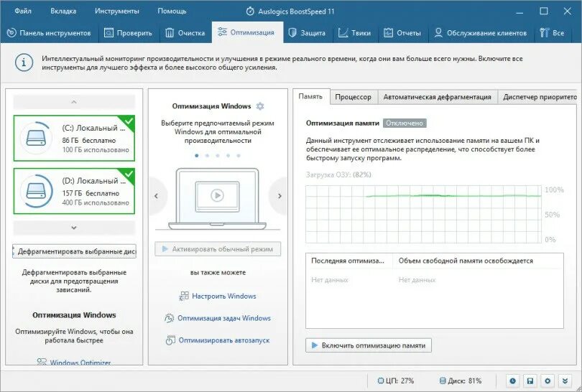Show next Windows mode arrow
The height and width of the screenshot is (392, 582).
coord(280,196)
